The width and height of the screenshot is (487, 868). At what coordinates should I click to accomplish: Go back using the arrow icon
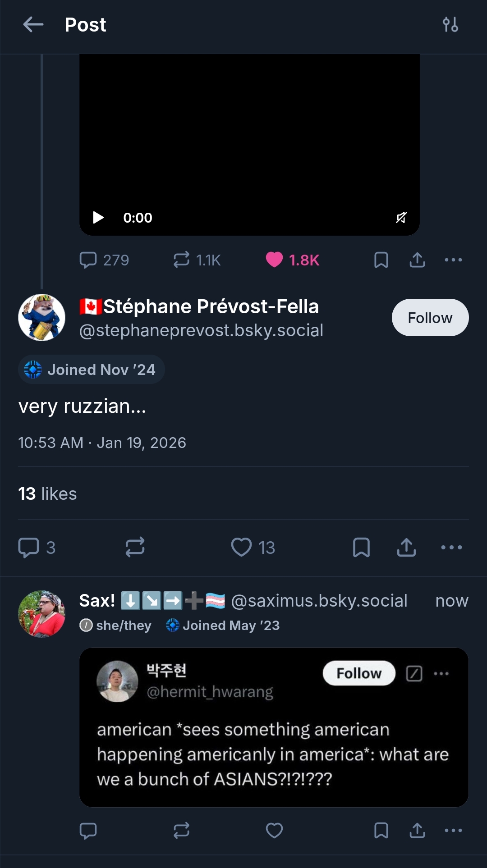pyautogui.click(x=33, y=25)
